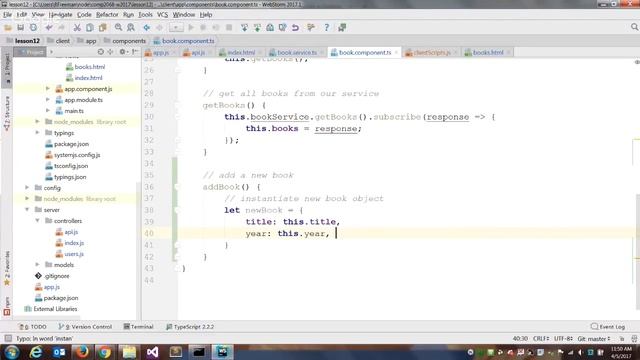This screenshot has width=640, height=360.
Task: Switch to the index.html editor tab
Action: tap(241, 52)
